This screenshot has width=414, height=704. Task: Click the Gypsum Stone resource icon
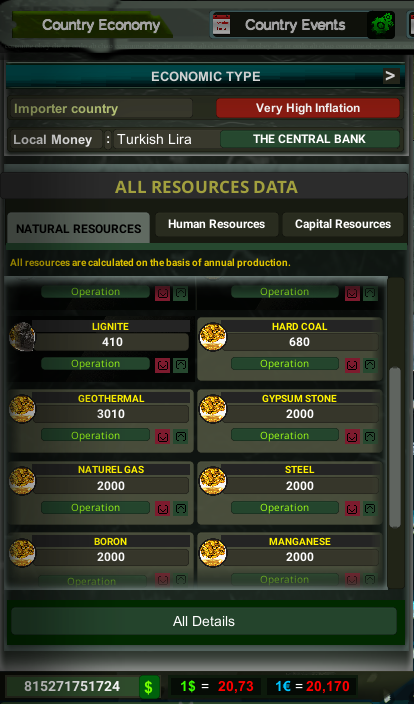213,409
